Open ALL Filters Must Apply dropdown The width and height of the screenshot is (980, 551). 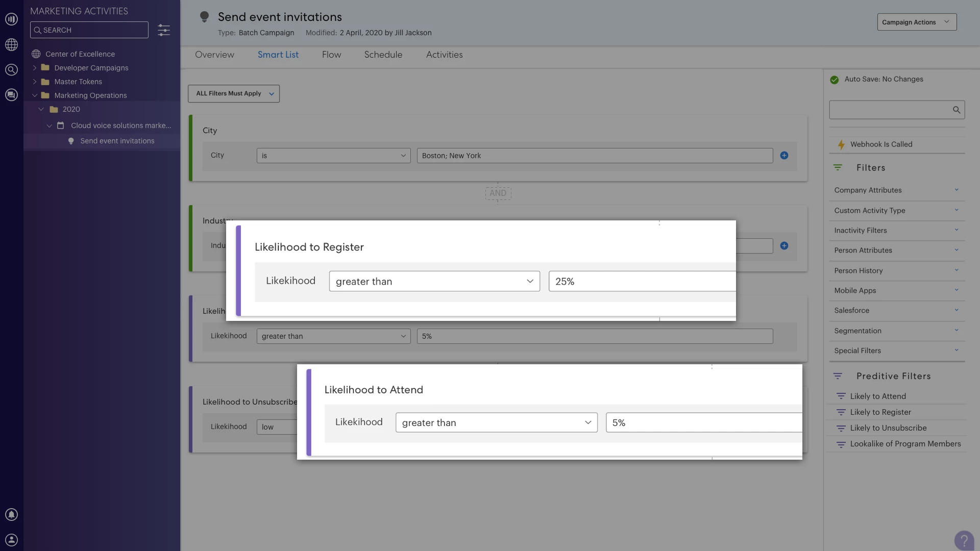[234, 94]
